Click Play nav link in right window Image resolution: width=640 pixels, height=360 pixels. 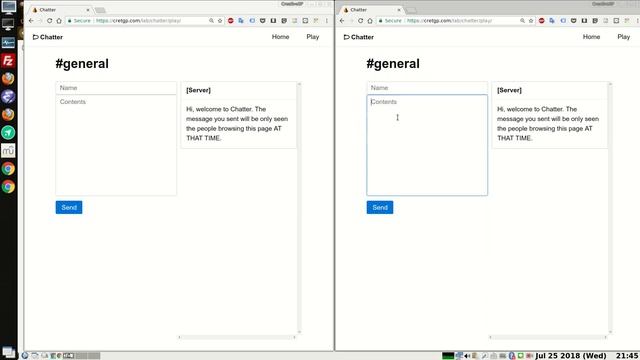[624, 37]
